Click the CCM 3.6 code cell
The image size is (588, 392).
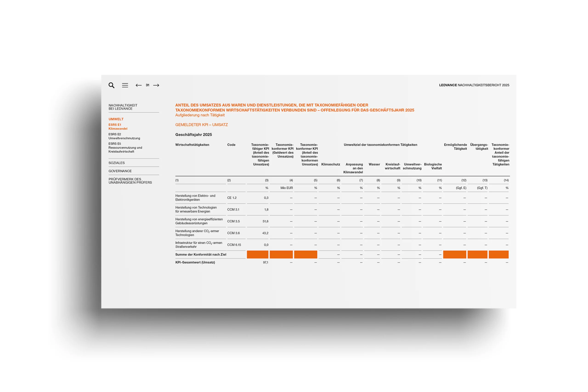(x=233, y=233)
